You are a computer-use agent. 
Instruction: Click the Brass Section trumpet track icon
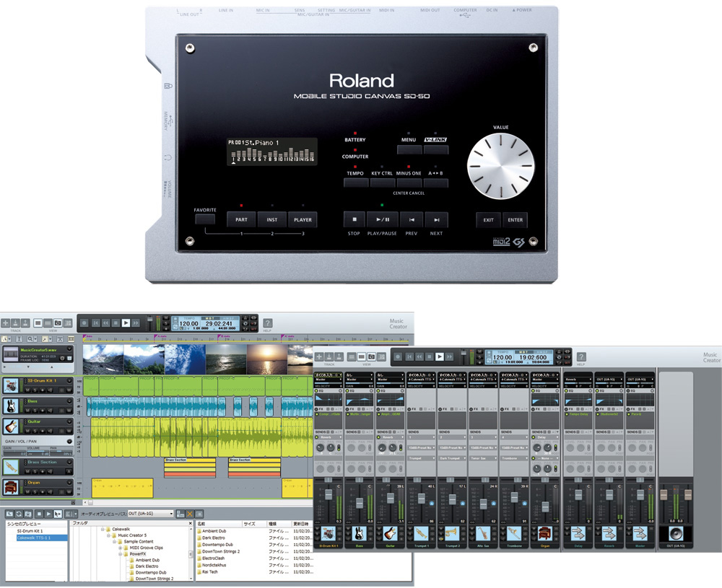11,467
